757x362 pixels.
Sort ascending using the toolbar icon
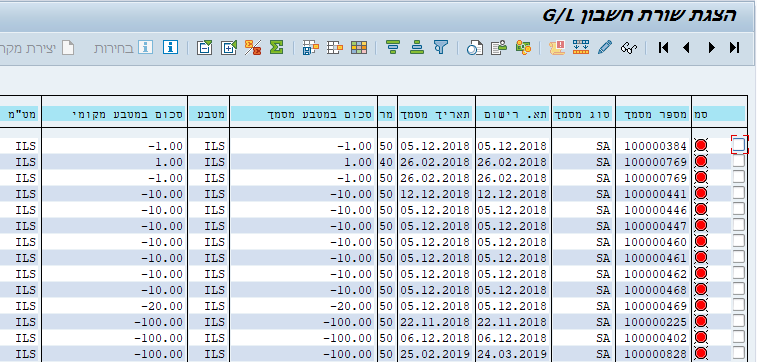coord(417,47)
